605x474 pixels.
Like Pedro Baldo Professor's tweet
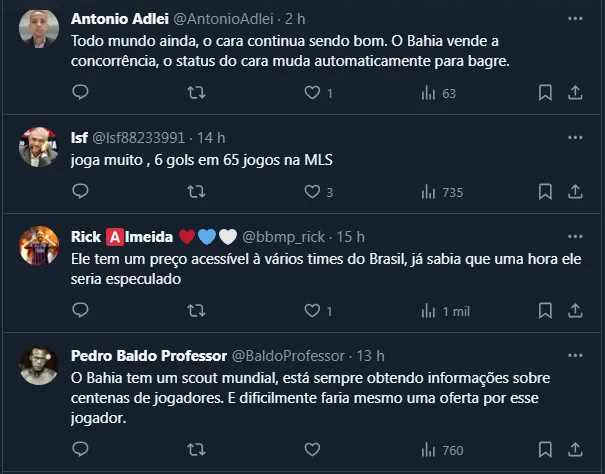coord(312,449)
